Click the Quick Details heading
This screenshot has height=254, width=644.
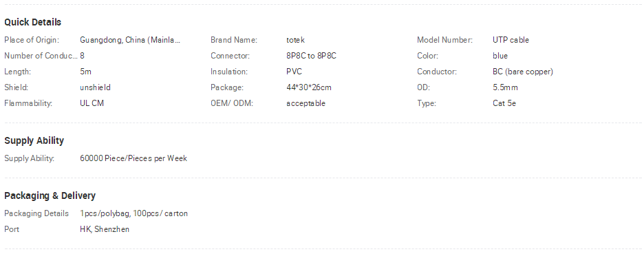pyautogui.click(x=32, y=22)
